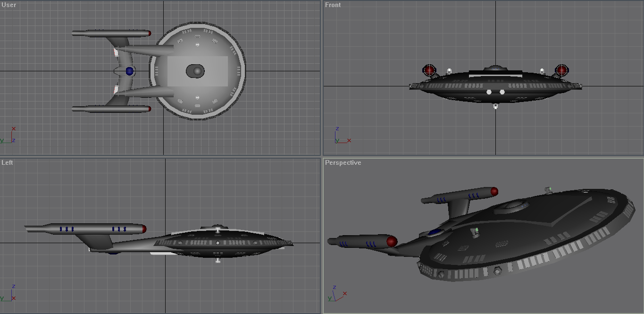The height and width of the screenshot is (314, 644).
Task: Select the Perspective viewport label
Action: [343, 162]
